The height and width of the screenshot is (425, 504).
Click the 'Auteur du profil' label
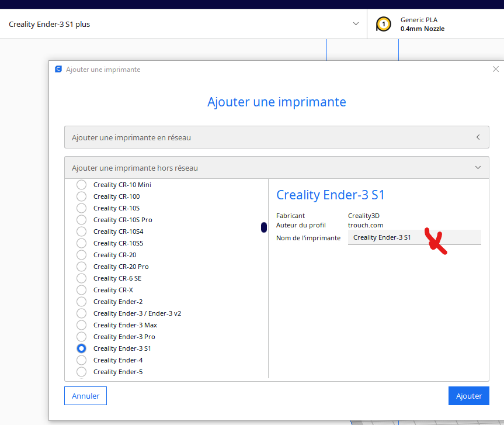pyautogui.click(x=301, y=225)
